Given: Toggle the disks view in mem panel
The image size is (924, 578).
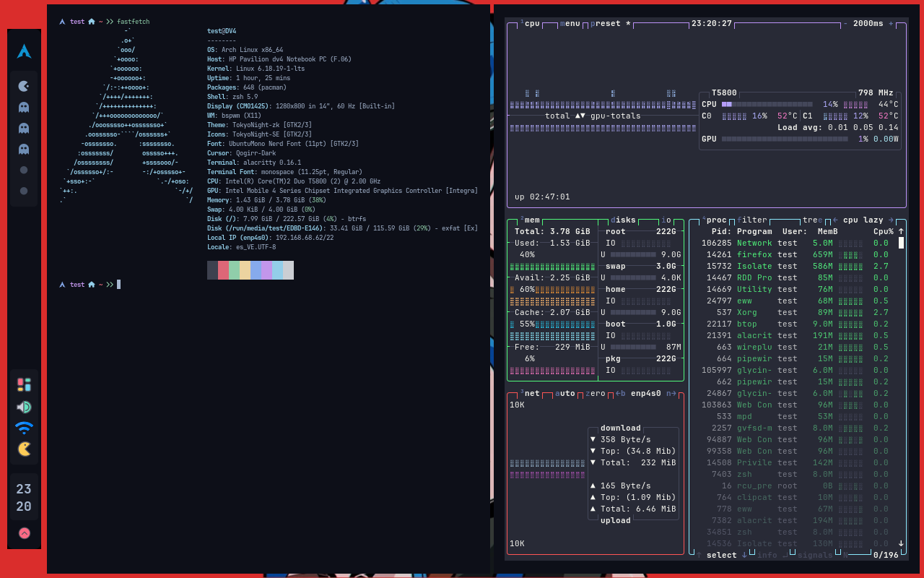Looking at the screenshot, I should click(623, 220).
